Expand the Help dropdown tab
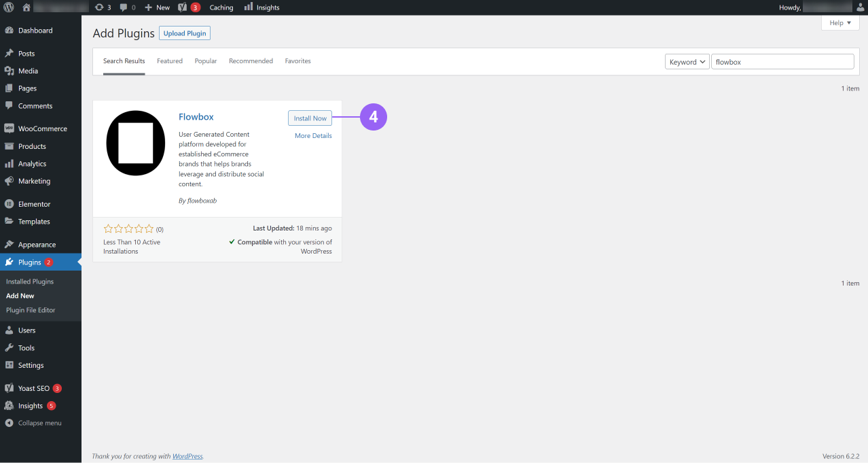Viewport: 868px width, 463px height. tap(840, 23)
